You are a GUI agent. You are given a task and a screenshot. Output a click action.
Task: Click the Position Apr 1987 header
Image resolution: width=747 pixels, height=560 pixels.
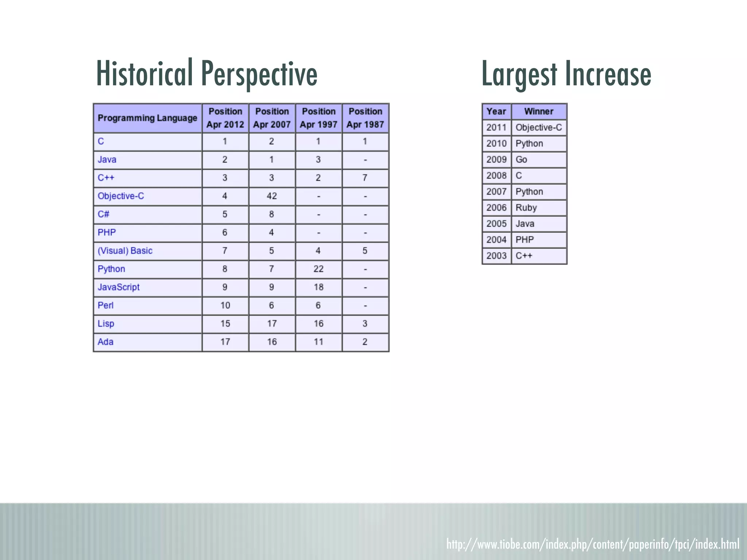[x=365, y=118]
